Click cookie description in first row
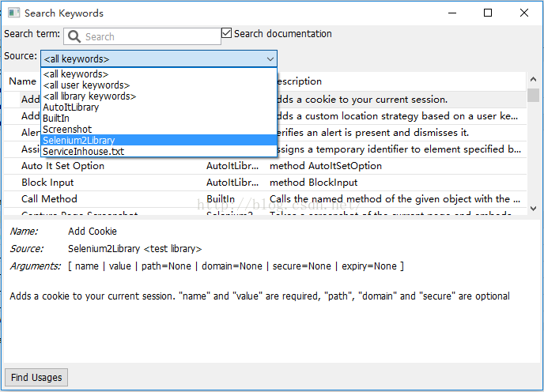 point(362,100)
